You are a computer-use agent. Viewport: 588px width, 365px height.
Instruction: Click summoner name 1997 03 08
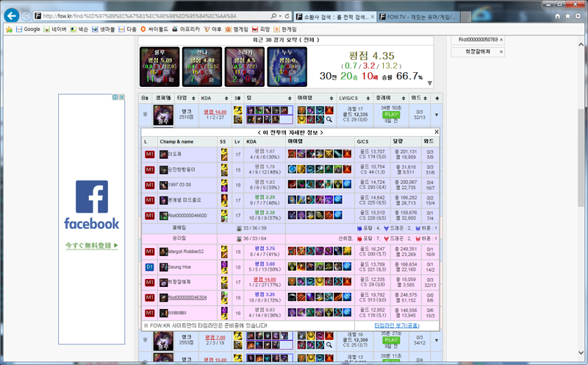(179, 185)
